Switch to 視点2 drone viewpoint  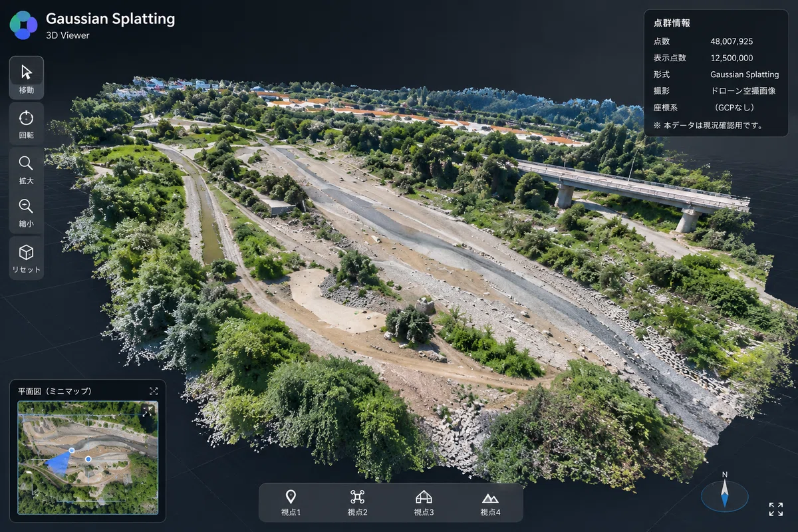click(357, 503)
